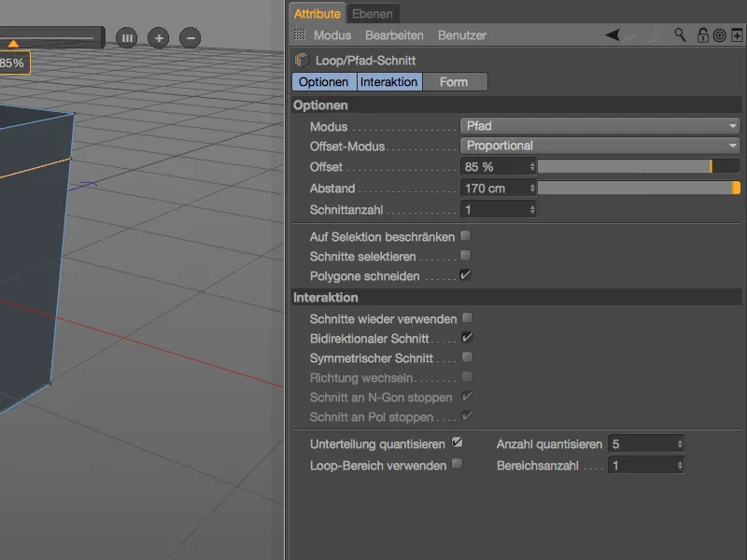Select the Form tab button

click(x=454, y=82)
